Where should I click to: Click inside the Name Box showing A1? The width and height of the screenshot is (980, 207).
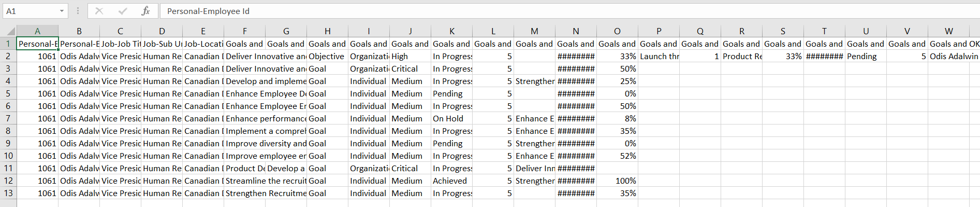tap(30, 11)
